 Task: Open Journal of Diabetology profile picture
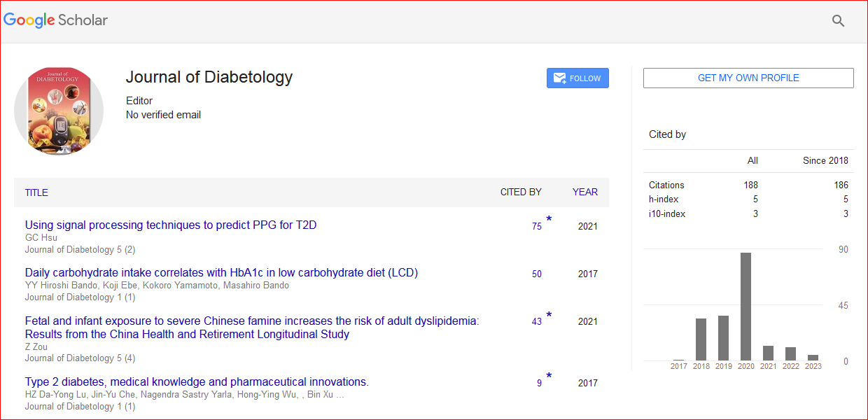click(x=59, y=111)
